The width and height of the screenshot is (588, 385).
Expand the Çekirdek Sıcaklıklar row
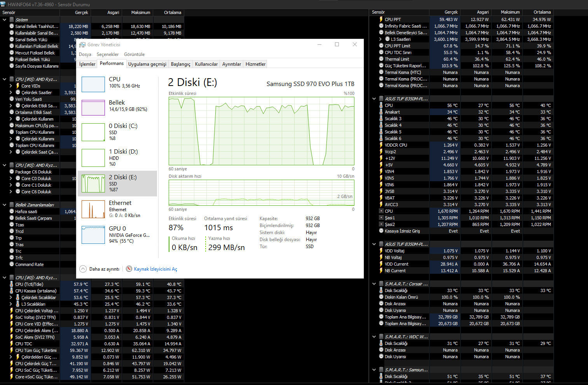pos(11,297)
